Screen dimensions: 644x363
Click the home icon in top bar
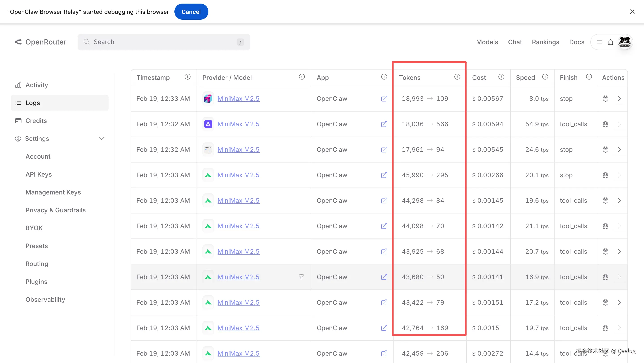pos(610,42)
